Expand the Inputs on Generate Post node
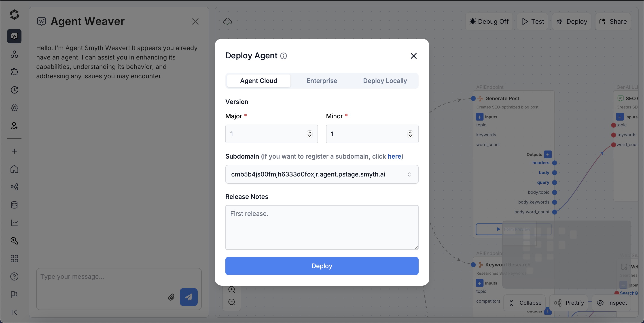 pos(479,117)
